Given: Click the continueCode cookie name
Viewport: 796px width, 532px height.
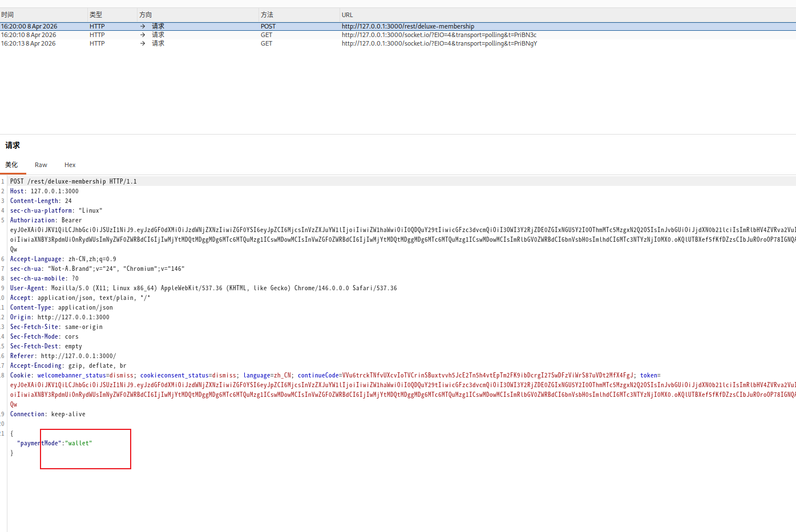Looking at the screenshot, I should pyautogui.click(x=318, y=375).
